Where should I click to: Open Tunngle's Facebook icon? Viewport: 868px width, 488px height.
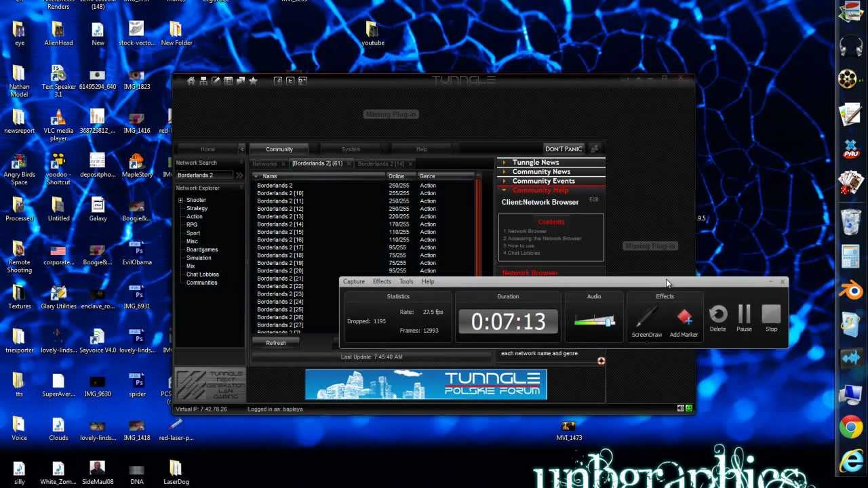[x=278, y=81]
